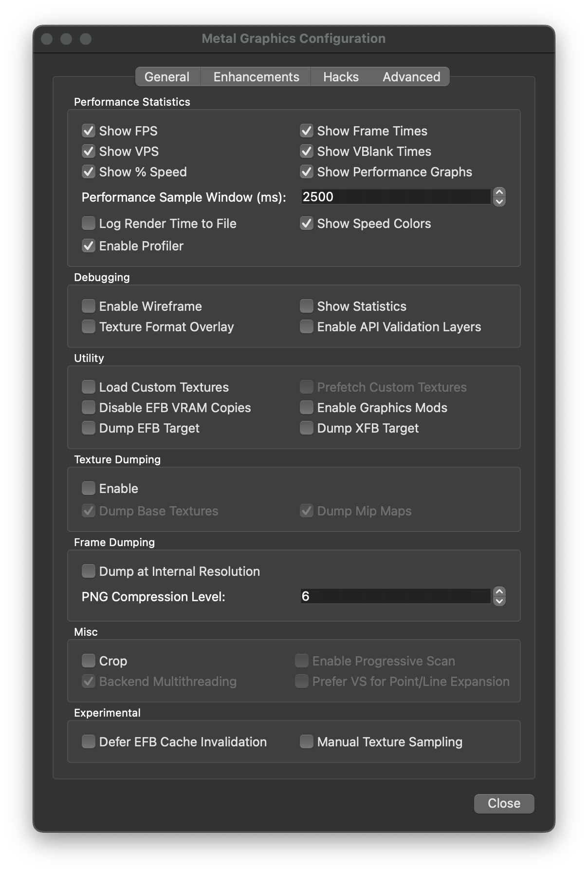Go to the Hacks tab
The width and height of the screenshot is (588, 873).
(341, 77)
